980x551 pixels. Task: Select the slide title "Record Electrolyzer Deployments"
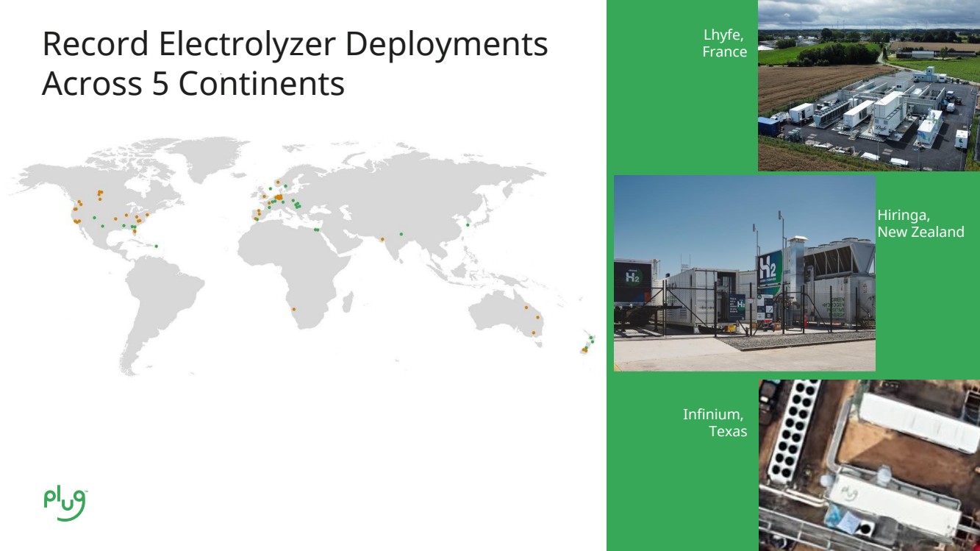295,44
